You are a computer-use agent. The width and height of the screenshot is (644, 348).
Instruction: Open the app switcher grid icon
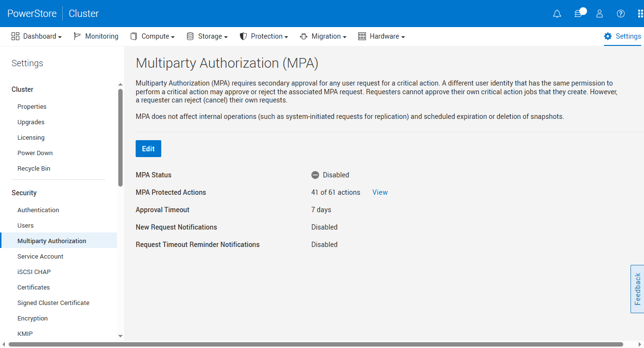641,14
